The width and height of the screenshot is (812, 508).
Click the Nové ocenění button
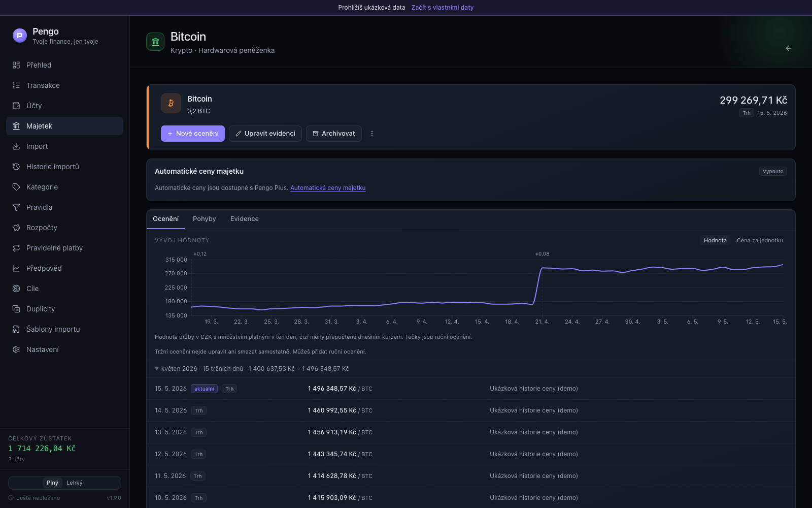click(x=193, y=134)
